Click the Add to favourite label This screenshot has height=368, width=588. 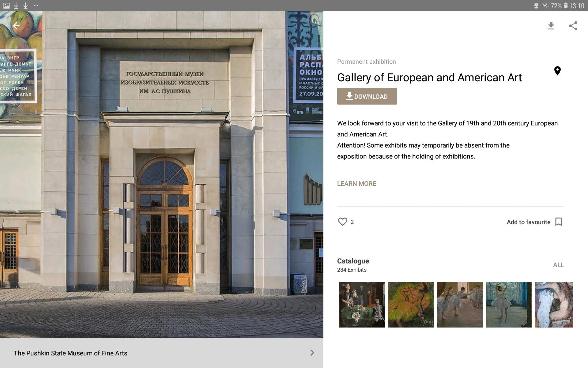click(528, 221)
